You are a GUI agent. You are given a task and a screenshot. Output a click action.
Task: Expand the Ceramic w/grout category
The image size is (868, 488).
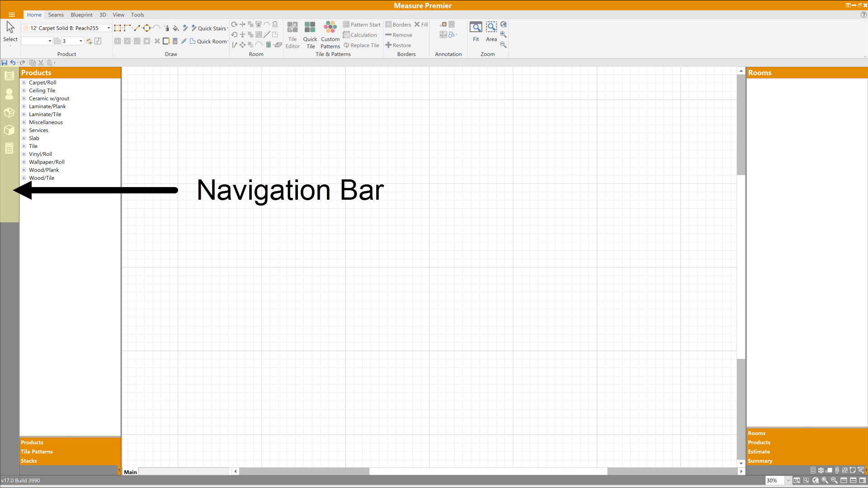coord(24,99)
